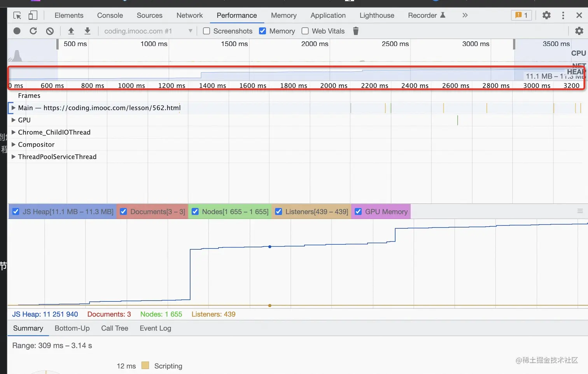The height and width of the screenshot is (374, 588).
Task: Expand the ThreadPoolServiceThread track
Action: (x=14, y=157)
